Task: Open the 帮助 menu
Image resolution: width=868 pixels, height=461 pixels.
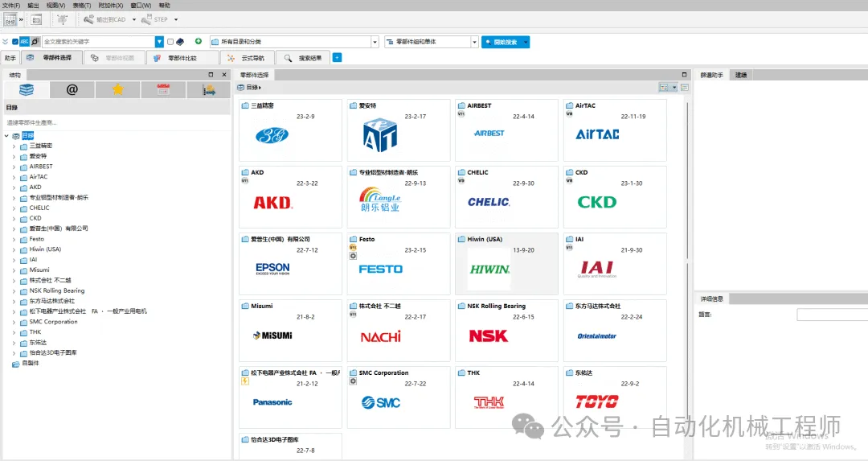Action: [x=165, y=5]
